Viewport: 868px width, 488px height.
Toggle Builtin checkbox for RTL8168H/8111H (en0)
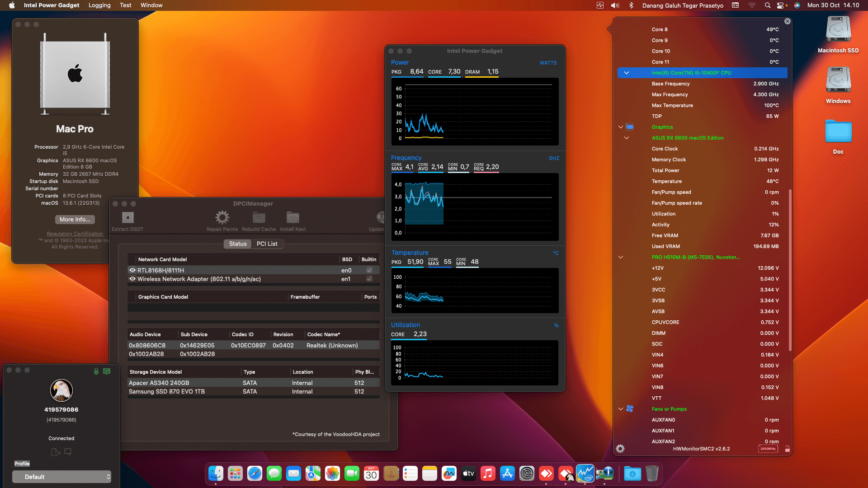(369, 270)
